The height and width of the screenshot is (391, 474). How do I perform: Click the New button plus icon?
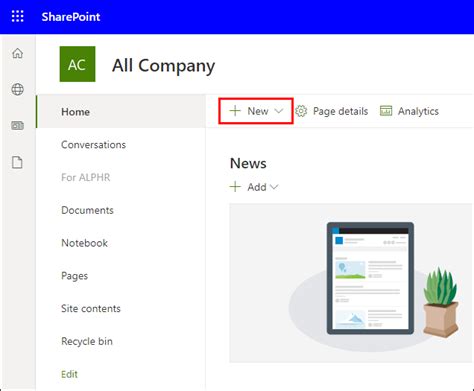coord(235,111)
